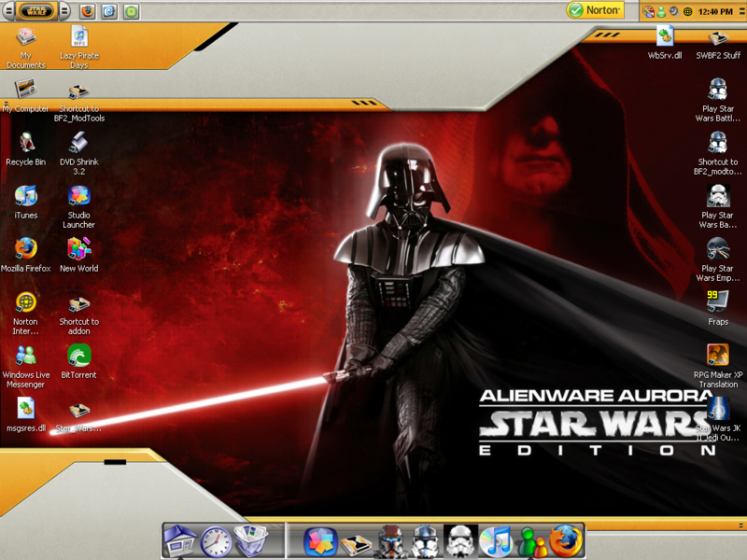The image size is (747, 560).
Task: Launch Play Star Wars Ba... stormtrooper shortcut
Action: pyautogui.click(x=718, y=207)
